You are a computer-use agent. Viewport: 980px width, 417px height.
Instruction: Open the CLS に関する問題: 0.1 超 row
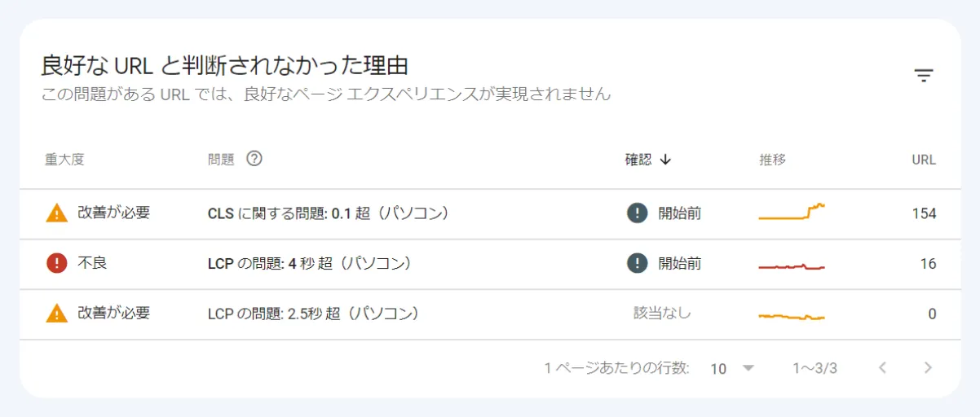pyautogui.click(x=490, y=214)
